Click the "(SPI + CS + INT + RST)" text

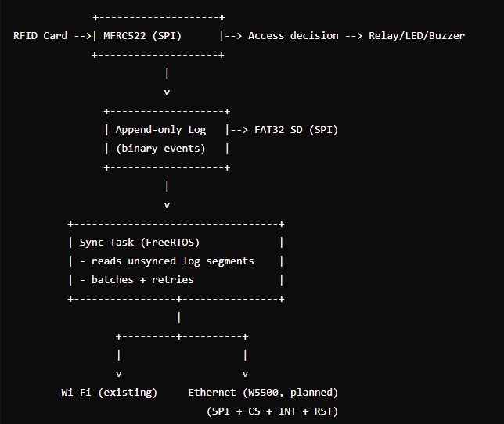[272, 411]
